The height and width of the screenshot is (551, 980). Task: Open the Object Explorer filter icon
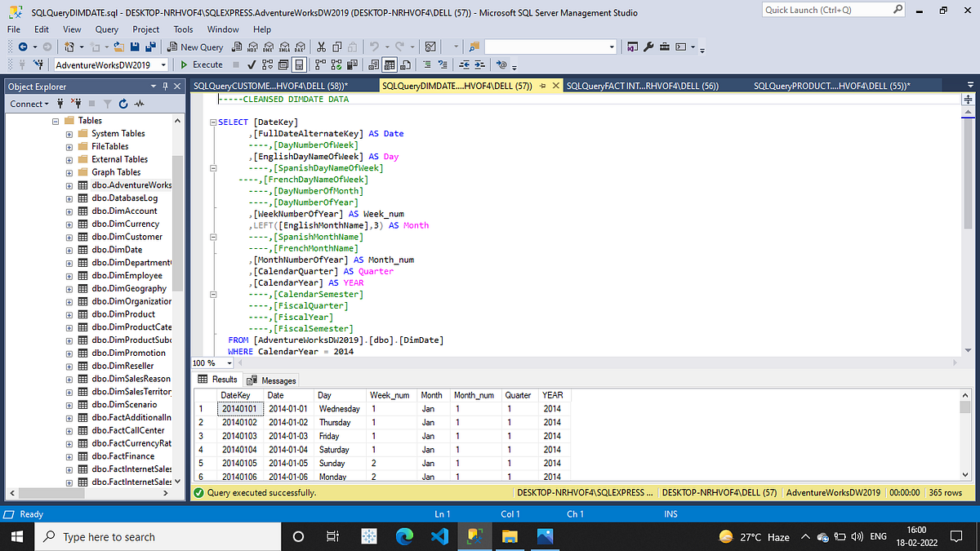click(x=108, y=104)
